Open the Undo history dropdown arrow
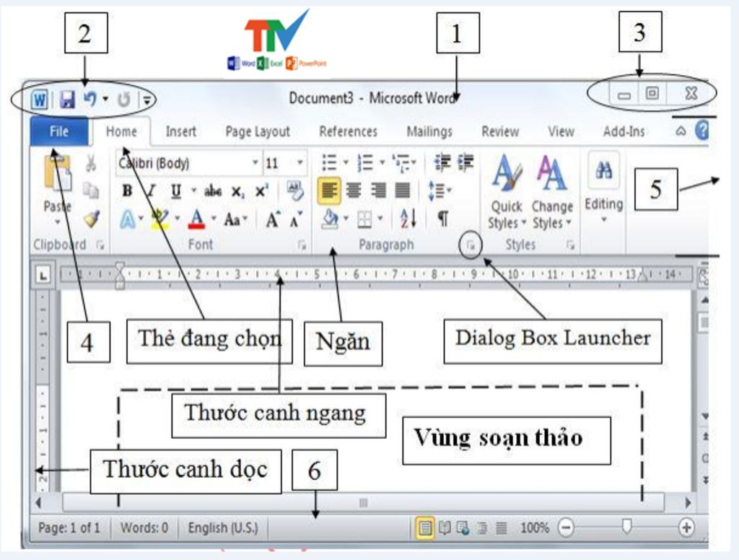The height and width of the screenshot is (560, 739). pyautogui.click(x=105, y=99)
